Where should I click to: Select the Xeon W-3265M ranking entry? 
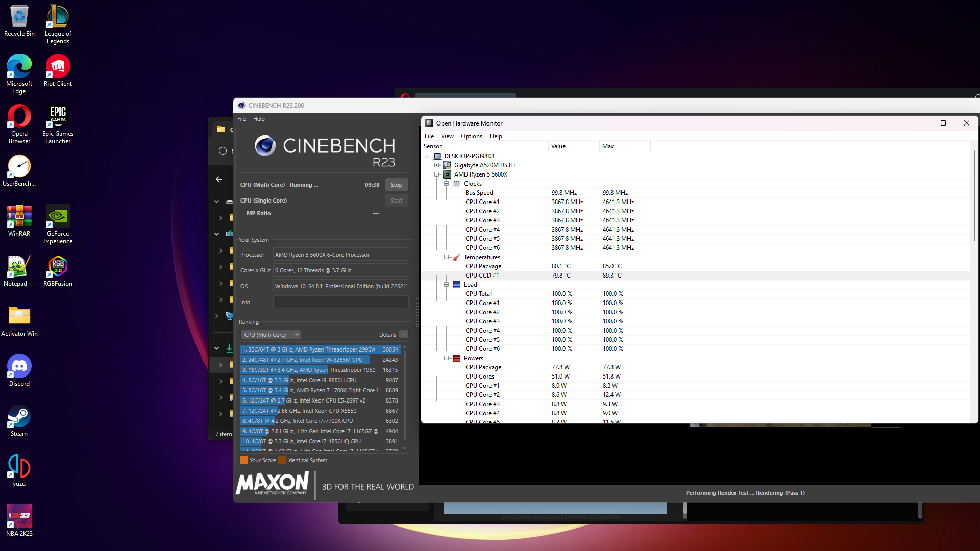click(x=320, y=360)
